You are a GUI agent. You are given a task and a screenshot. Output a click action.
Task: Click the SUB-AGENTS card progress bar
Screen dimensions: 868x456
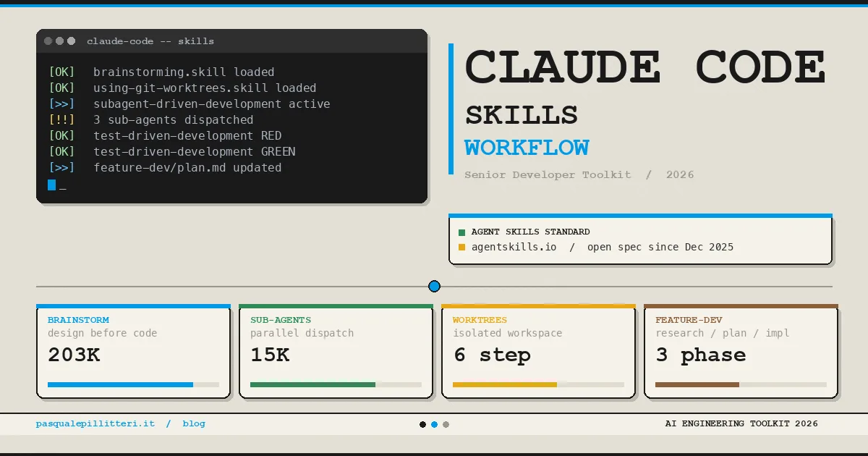tap(336, 385)
